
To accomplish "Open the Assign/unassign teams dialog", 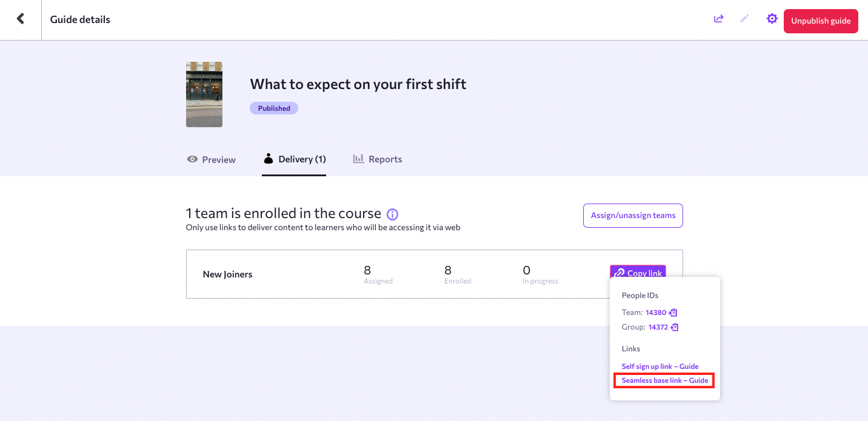I will tap(633, 215).
